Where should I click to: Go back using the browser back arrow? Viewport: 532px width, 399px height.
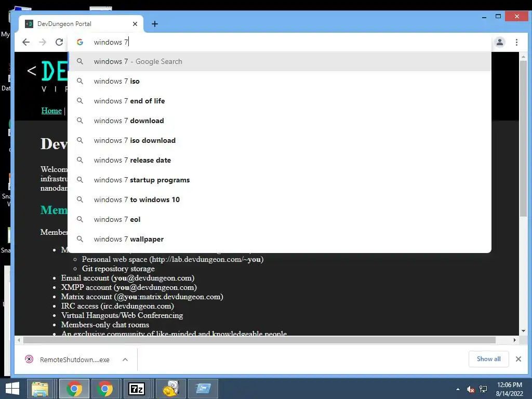click(26, 42)
